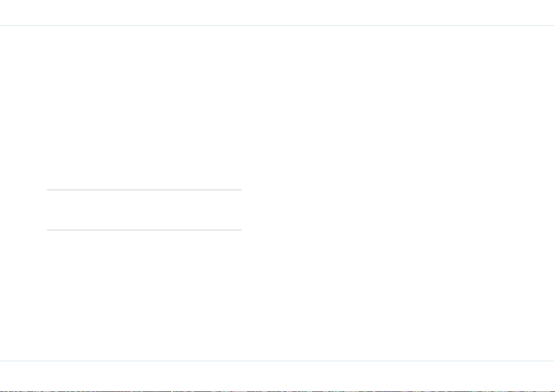The image size is (555, 392).
Task: Click the blank main content area on right
Action: 398,193
